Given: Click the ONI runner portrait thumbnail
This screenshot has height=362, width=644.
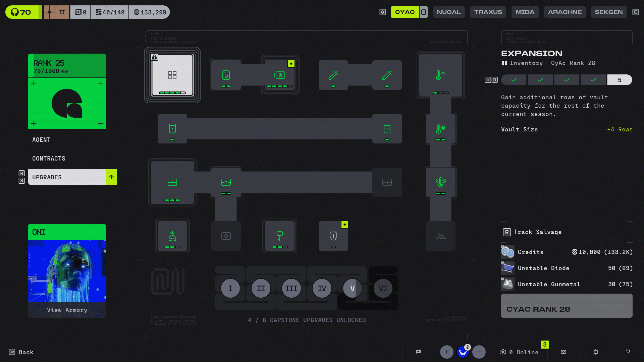Looking at the screenshot, I should pos(67,270).
